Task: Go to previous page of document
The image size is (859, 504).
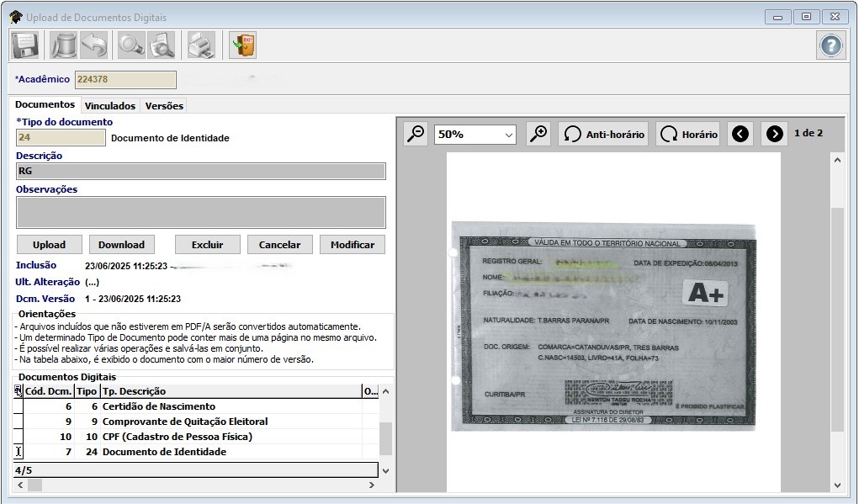Action: pos(740,134)
